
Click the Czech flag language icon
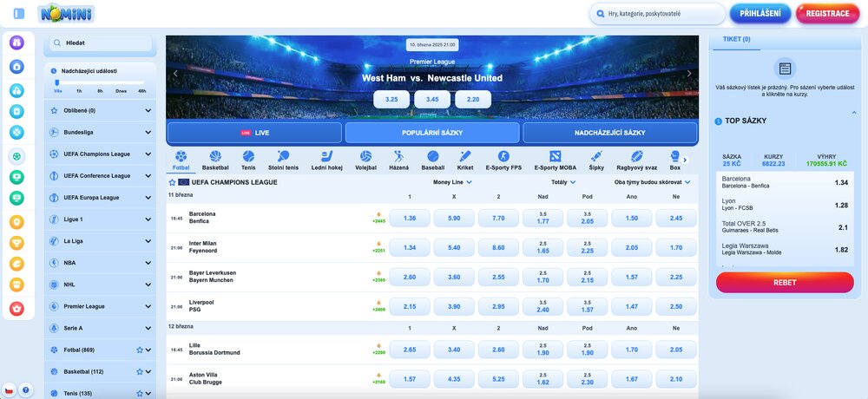click(x=9, y=391)
